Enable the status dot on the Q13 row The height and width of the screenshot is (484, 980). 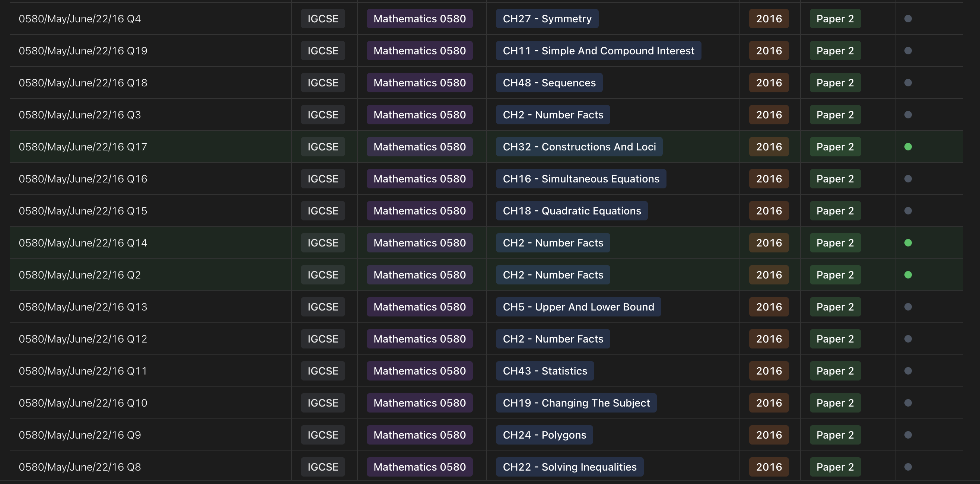pos(909,307)
